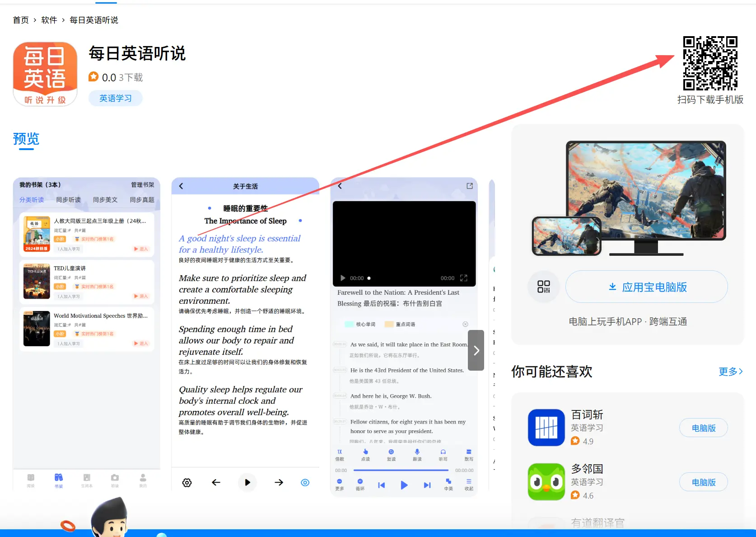Toggle 循环 loop playback mode
The height and width of the screenshot is (537, 756).
(x=360, y=483)
